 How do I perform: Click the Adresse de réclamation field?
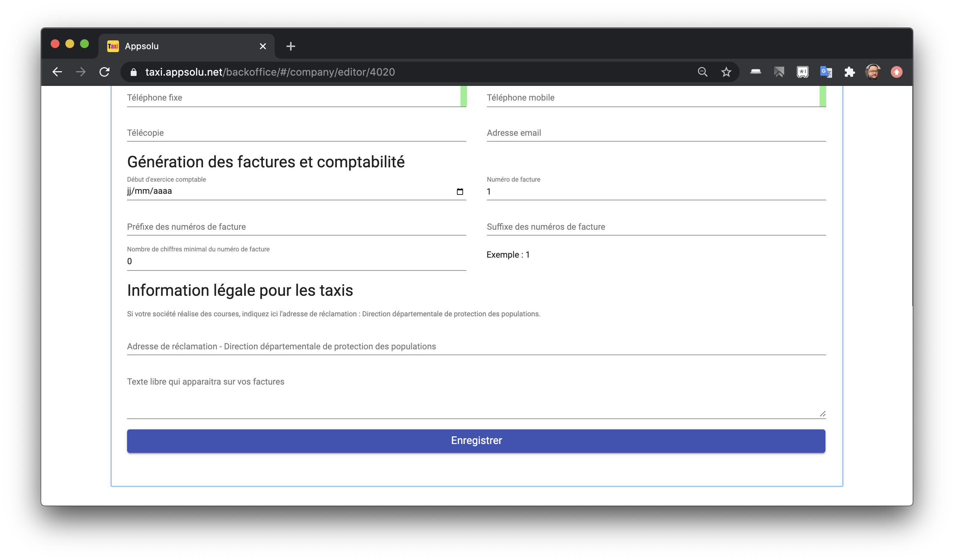(476, 346)
